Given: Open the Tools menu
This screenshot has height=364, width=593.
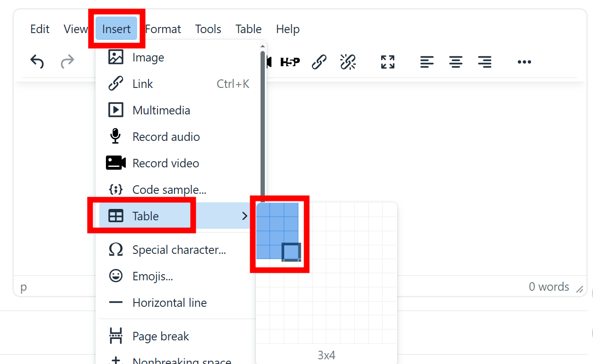Looking at the screenshot, I should pos(208,29).
